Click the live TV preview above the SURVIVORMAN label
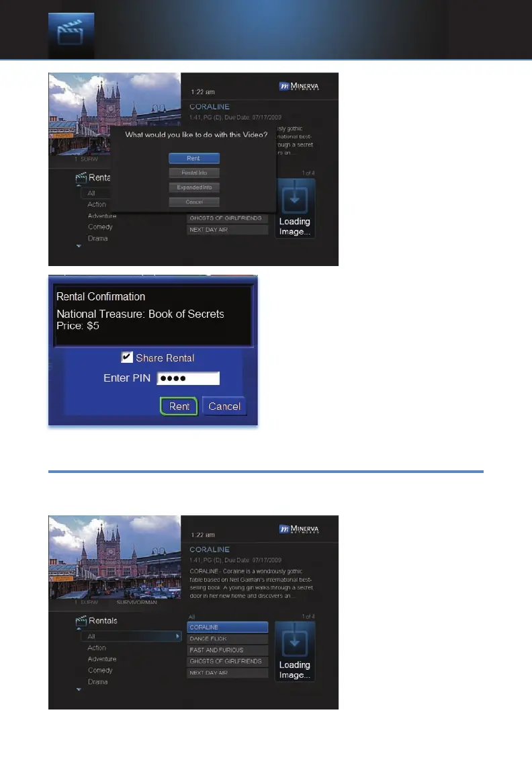532x774 pixels. click(114, 557)
